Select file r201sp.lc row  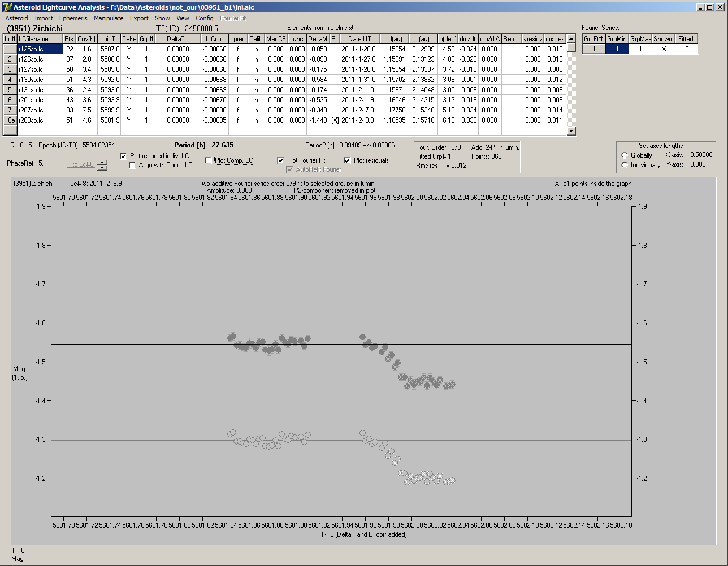tap(40, 100)
